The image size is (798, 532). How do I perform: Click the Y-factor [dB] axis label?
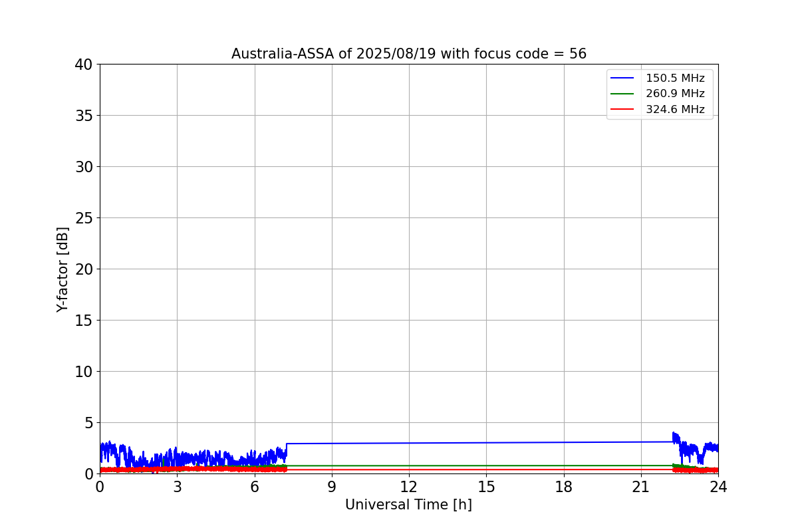pyautogui.click(x=63, y=269)
